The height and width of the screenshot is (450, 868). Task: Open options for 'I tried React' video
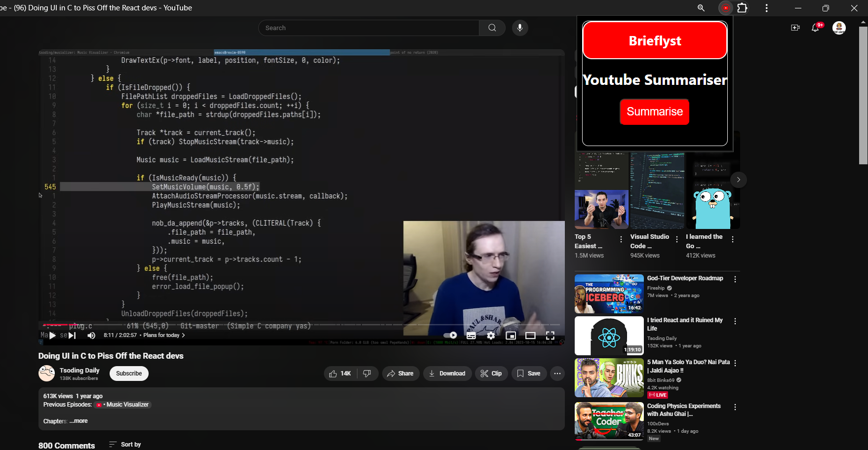click(x=735, y=321)
